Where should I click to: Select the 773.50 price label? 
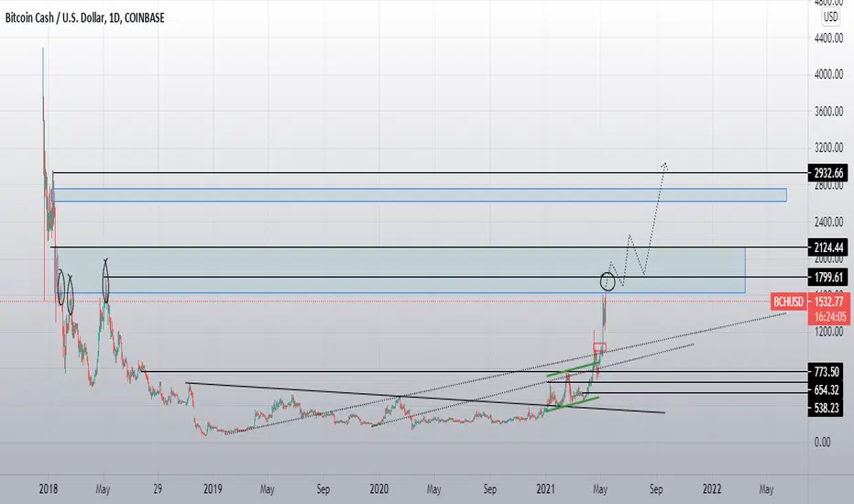pos(827,372)
